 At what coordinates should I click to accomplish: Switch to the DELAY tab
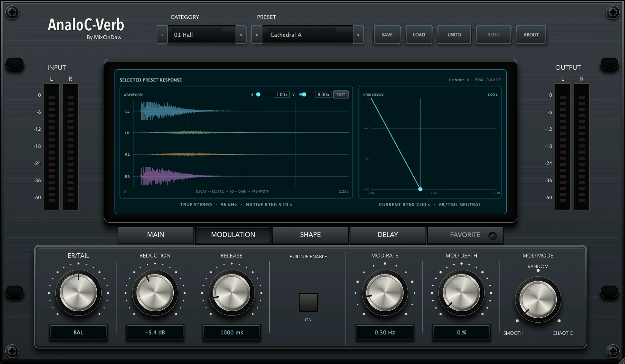click(388, 235)
